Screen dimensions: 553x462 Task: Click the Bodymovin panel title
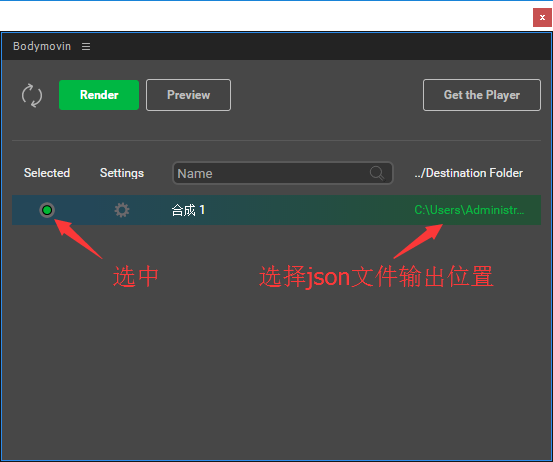pyautogui.click(x=42, y=47)
